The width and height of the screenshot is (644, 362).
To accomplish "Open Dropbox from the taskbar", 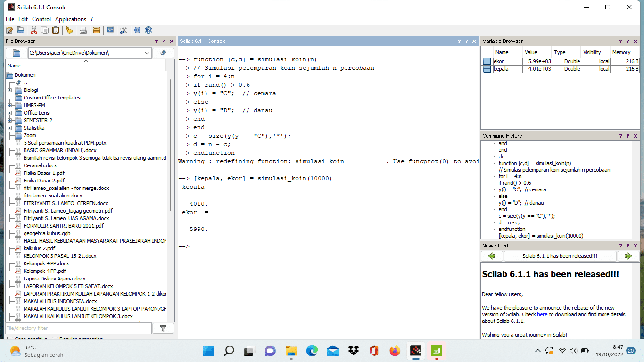I will click(x=353, y=351).
